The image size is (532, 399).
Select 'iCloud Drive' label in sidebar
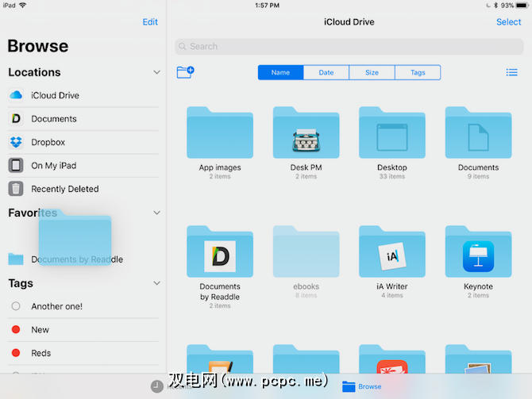tap(55, 95)
